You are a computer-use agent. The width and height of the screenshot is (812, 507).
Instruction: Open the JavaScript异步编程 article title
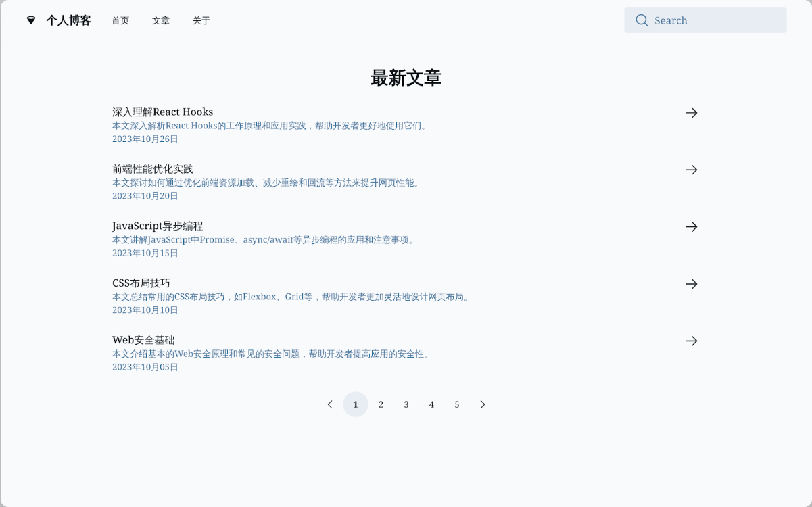pyautogui.click(x=158, y=226)
